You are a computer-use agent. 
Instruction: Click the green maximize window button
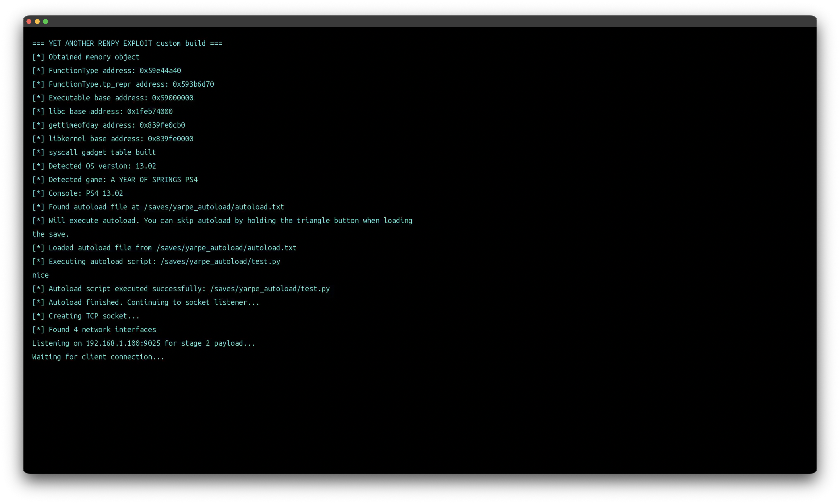pos(45,22)
